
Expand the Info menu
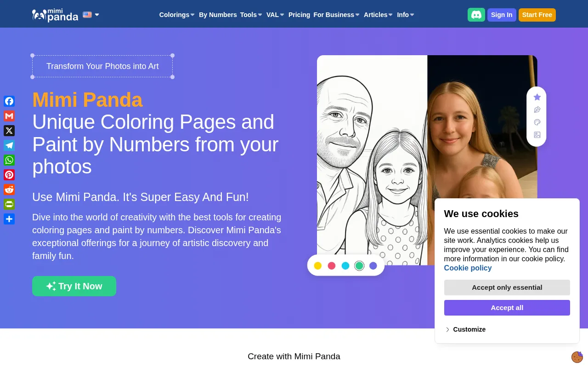[x=406, y=15]
